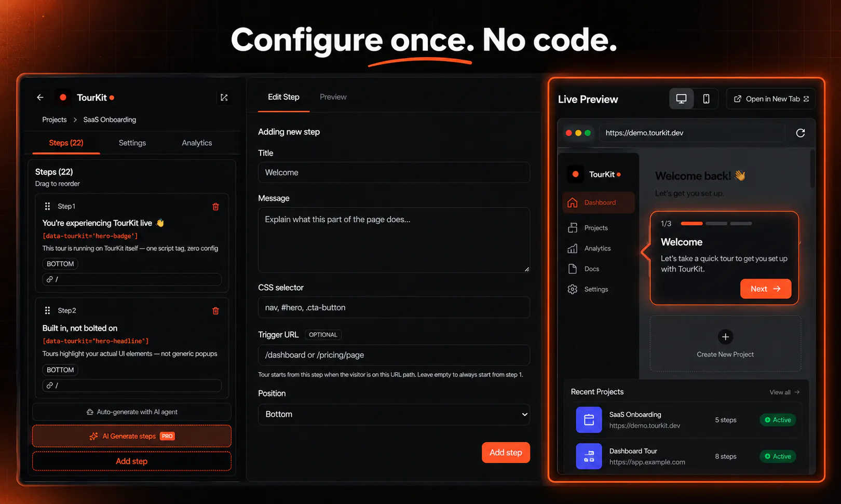Click the TourKit logo in the editor header

click(x=63, y=97)
